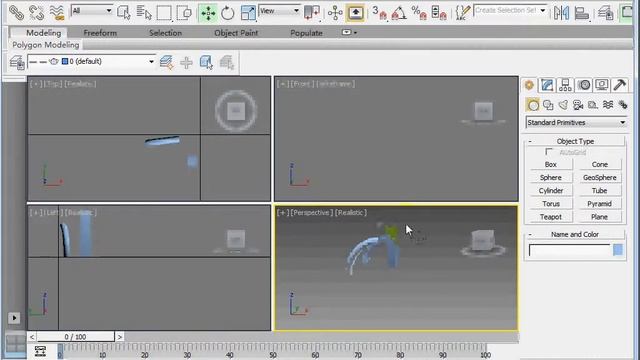Switch to the Freeform ribbon tab
The image size is (640, 360).
click(100, 33)
